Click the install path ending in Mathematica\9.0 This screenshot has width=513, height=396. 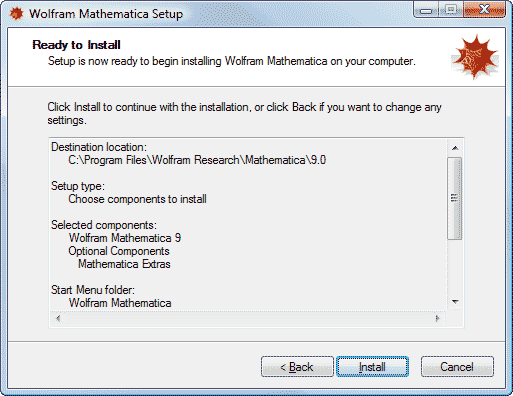(197, 160)
